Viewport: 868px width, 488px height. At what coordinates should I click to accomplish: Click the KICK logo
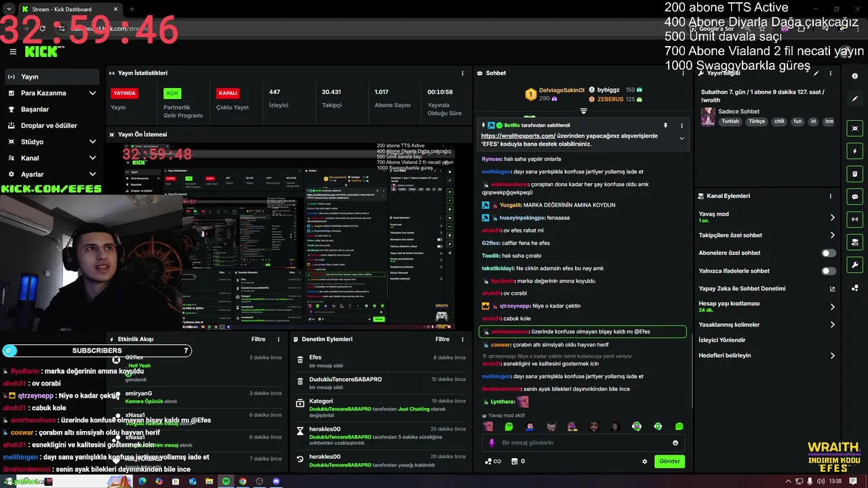click(42, 51)
